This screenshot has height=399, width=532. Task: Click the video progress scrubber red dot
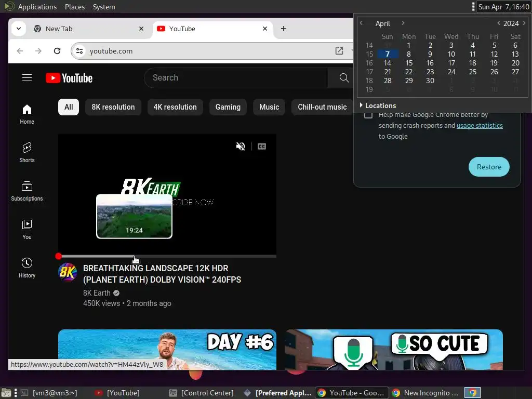(59, 256)
